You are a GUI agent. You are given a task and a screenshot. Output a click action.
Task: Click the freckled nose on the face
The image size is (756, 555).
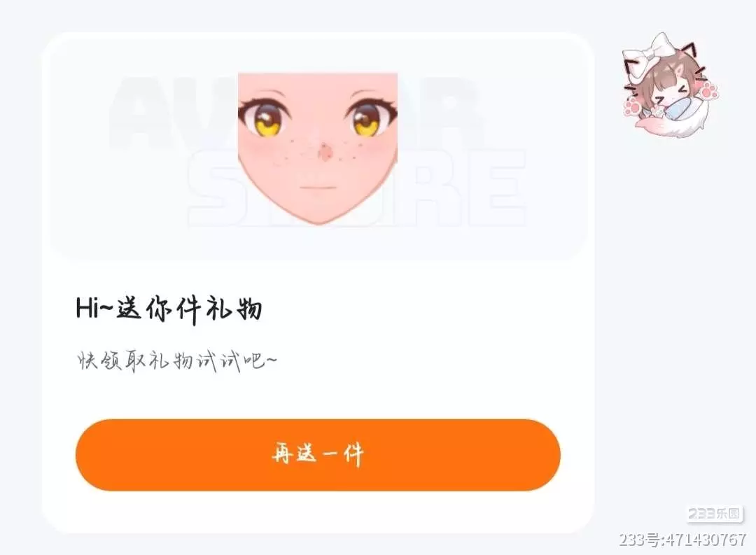(326, 151)
